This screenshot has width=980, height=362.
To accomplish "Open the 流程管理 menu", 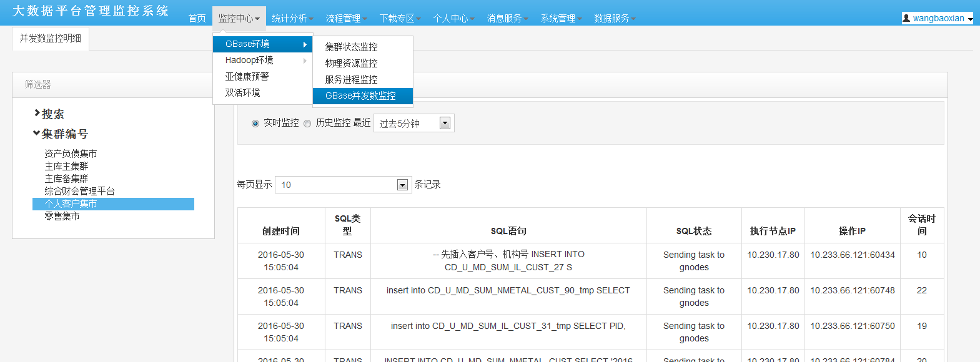I will pyautogui.click(x=346, y=18).
